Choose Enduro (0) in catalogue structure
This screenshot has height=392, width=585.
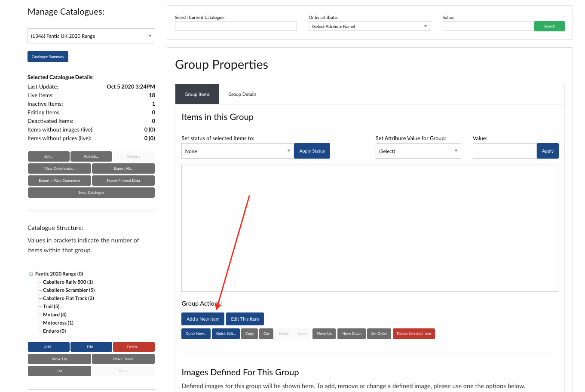tap(54, 331)
